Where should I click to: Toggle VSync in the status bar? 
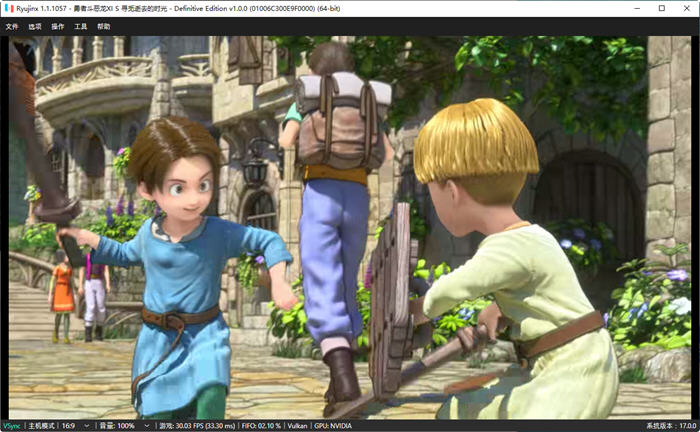coord(12,426)
